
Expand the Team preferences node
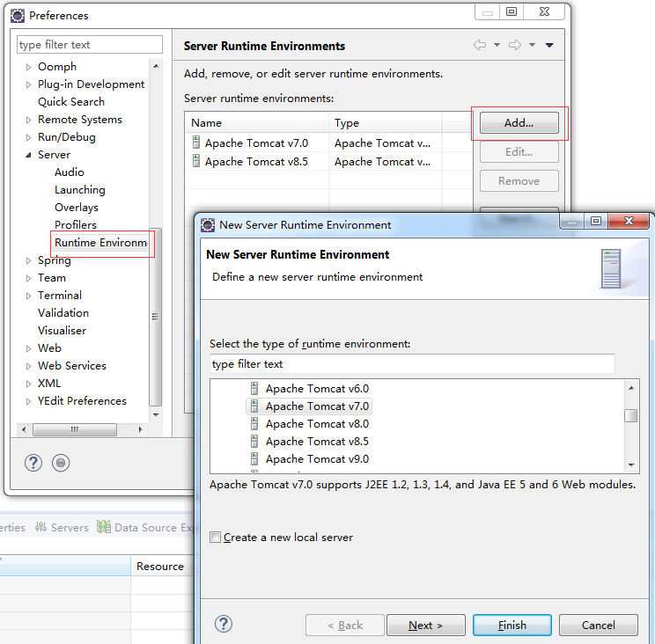click(28, 278)
